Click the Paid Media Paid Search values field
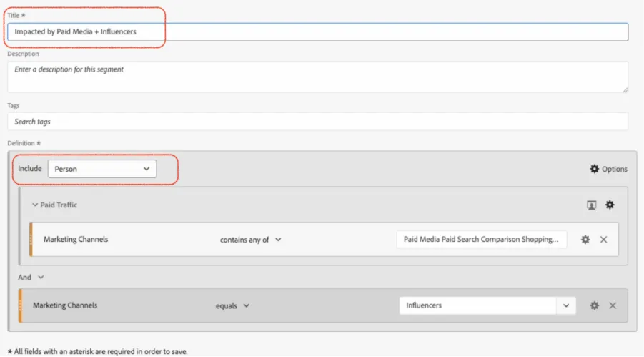 tap(481, 240)
